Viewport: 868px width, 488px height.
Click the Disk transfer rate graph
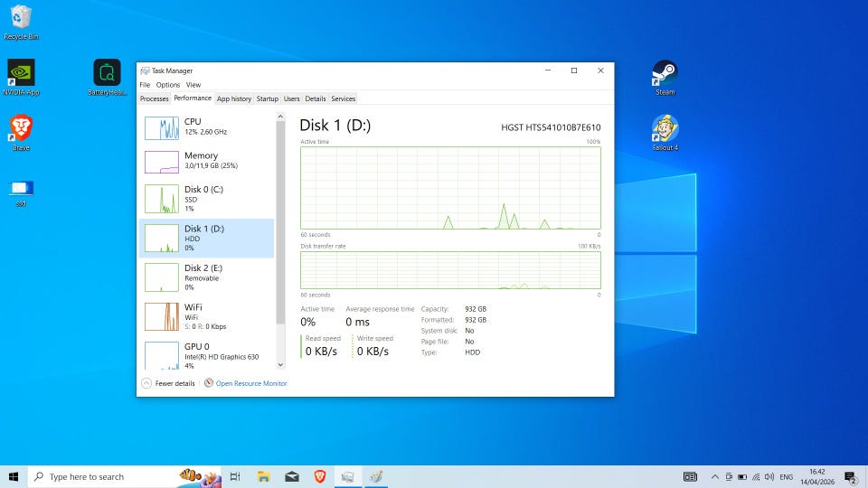pyautogui.click(x=450, y=270)
